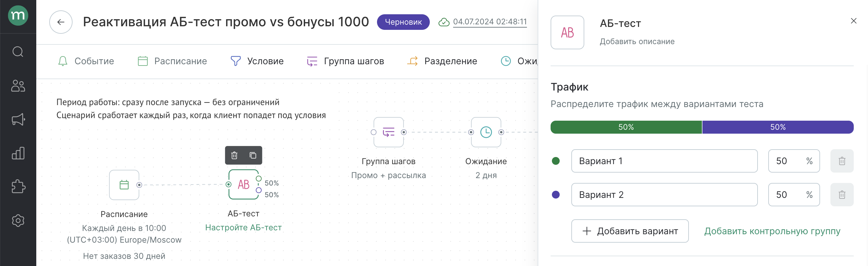868x266 pixels.
Task: Go back with the arrow button
Action: pos(61,22)
